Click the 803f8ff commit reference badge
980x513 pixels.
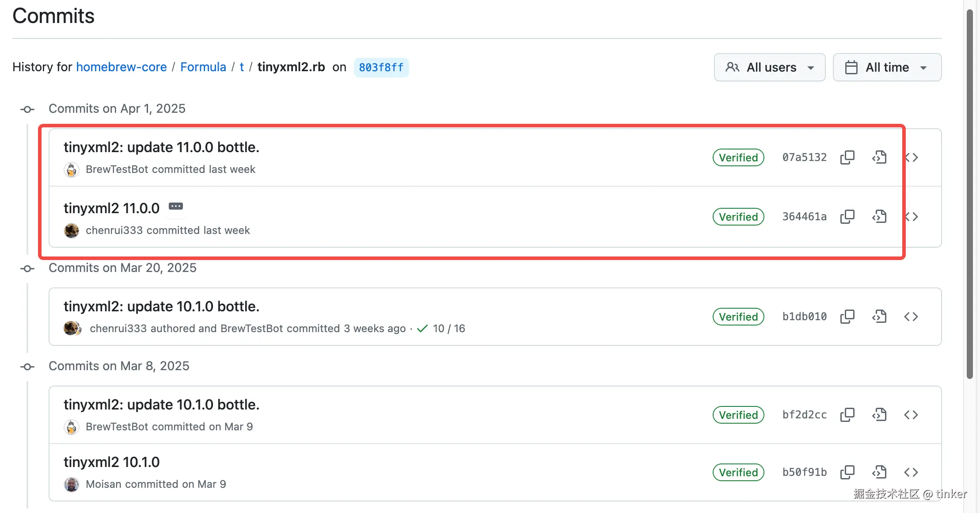[381, 67]
